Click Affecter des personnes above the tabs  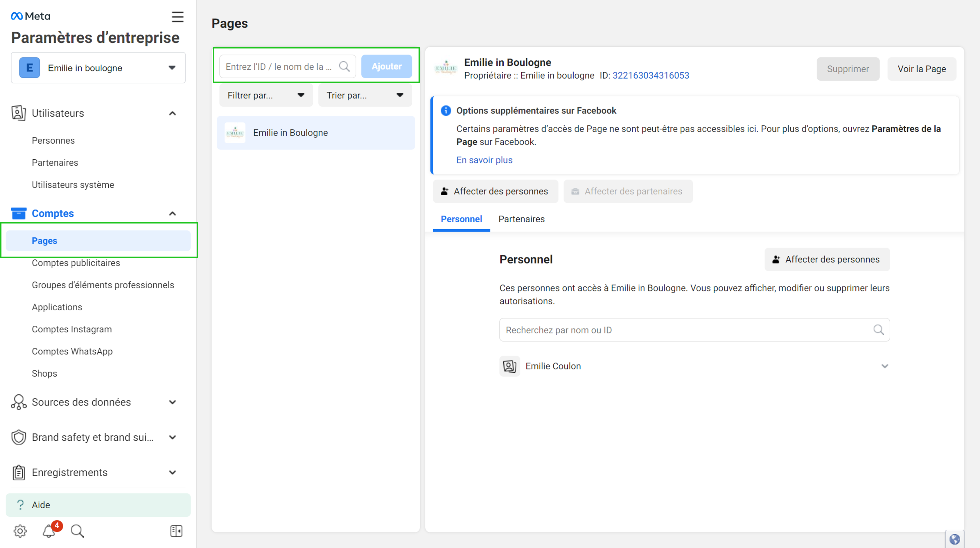coord(495,191)
